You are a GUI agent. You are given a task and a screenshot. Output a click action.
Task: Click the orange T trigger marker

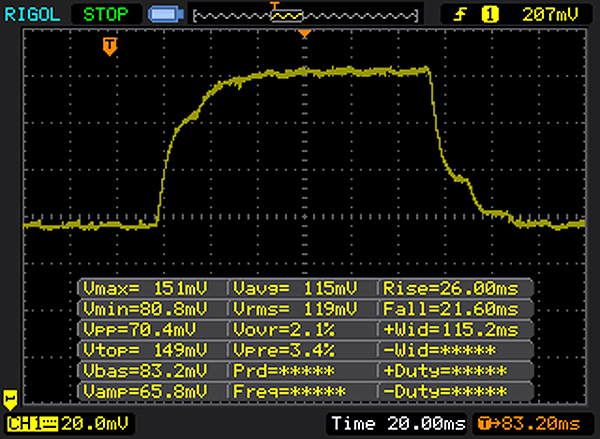tap(109, 45)
